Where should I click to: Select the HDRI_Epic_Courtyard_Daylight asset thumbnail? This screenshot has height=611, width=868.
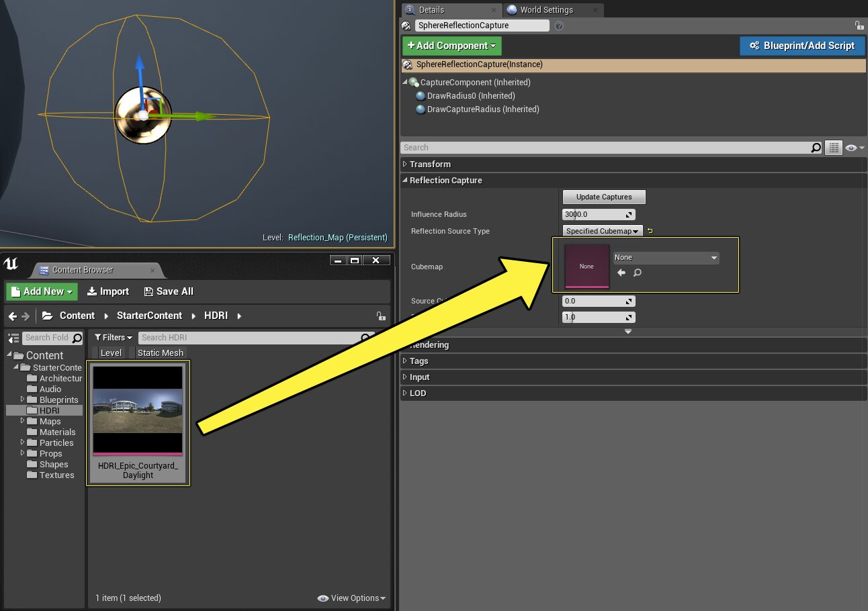click(x=138, y=410)
